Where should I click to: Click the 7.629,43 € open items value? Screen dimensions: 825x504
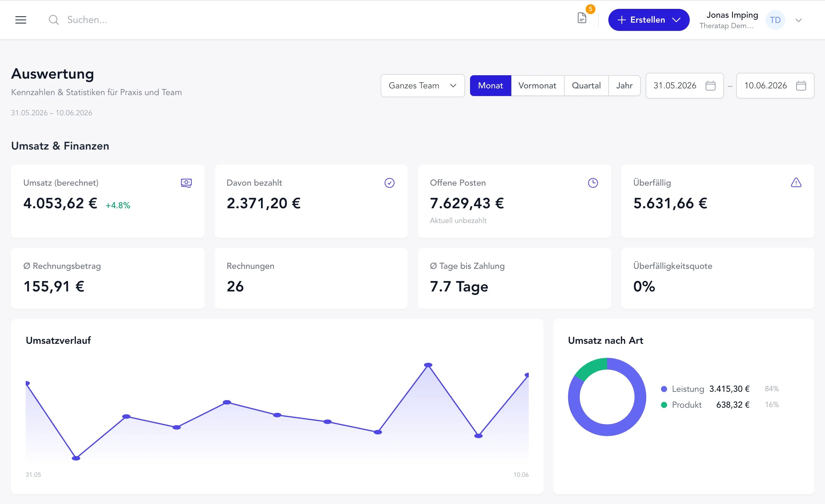[x=467, y=203]
